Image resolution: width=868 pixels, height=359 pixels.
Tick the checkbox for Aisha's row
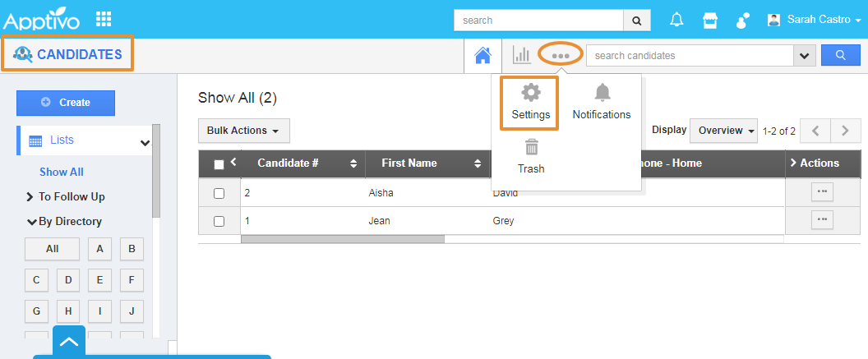pyautogui.click(x=219, y=193)
